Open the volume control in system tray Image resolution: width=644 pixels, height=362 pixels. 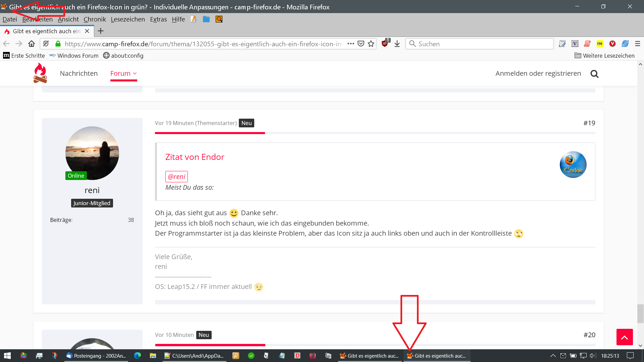[x=593, y=356]
